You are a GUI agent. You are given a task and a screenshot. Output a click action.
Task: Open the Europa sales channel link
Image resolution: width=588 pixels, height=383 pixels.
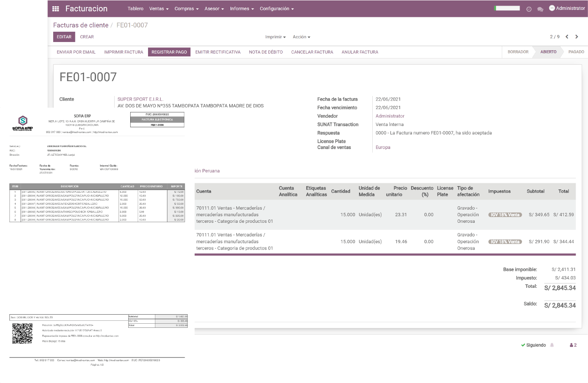point(383,147)
